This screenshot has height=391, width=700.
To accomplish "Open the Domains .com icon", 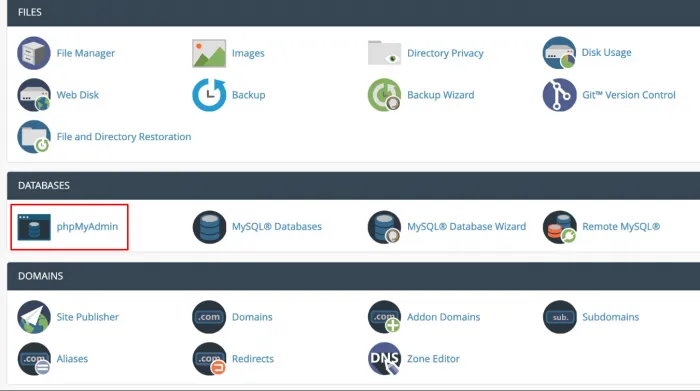I will click(209, 317).
